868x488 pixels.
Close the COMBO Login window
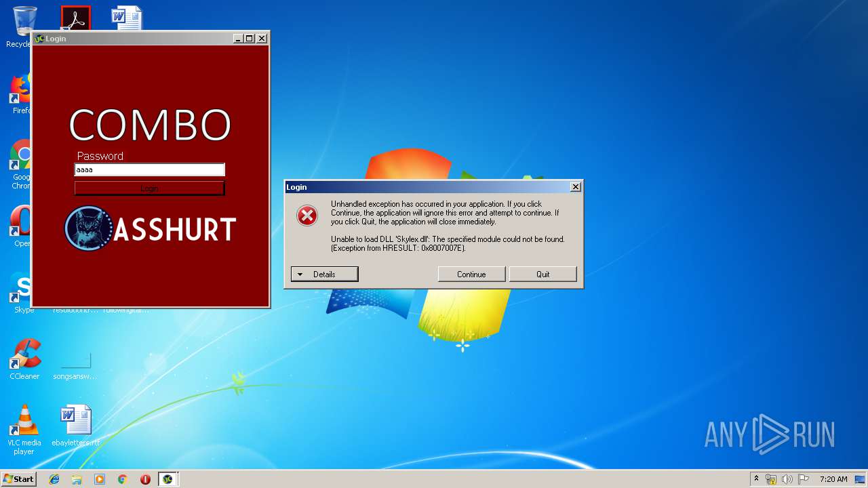(x=262, y=39)
